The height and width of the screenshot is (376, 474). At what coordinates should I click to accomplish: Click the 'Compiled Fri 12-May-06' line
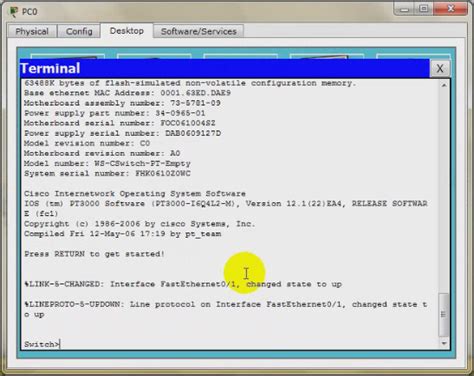[x=122, y=234]
